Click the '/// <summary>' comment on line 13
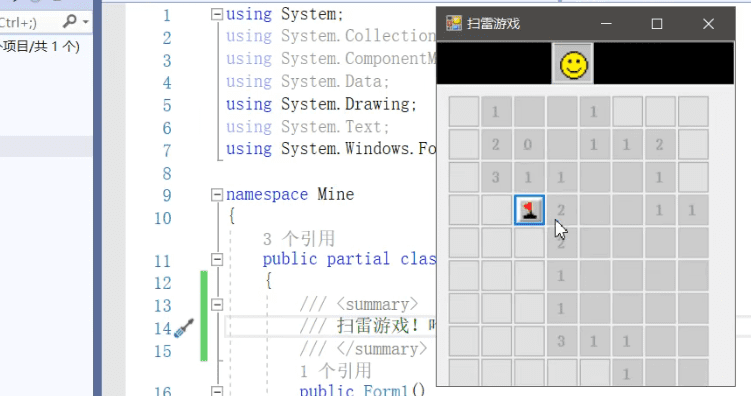Screen dimensions: 751x396 [359, 305]
